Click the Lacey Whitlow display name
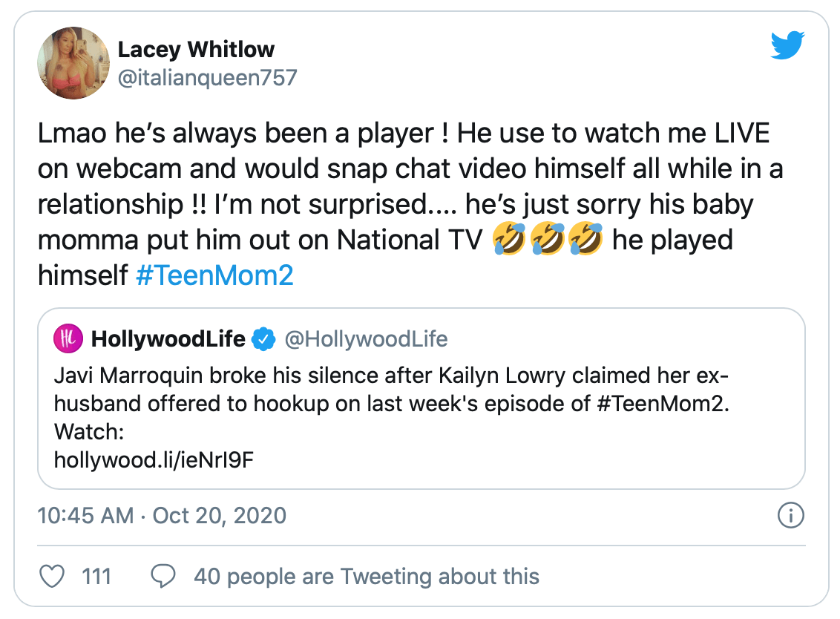 [196, 49]
